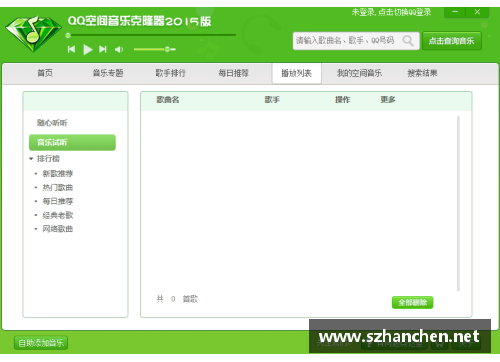Click the 未登录 switch QQ login link
Viewport: 500px width, 362px height.
[x=391, y=12]
